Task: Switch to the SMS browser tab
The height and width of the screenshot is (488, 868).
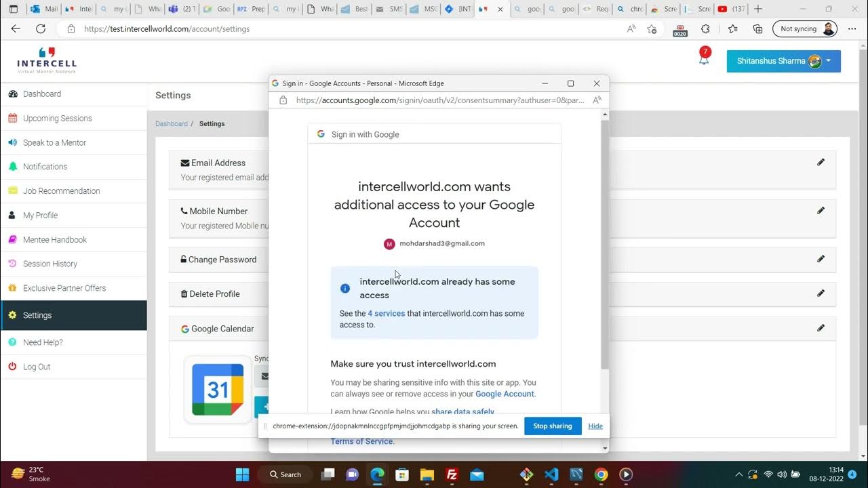Action: point(389,9)
